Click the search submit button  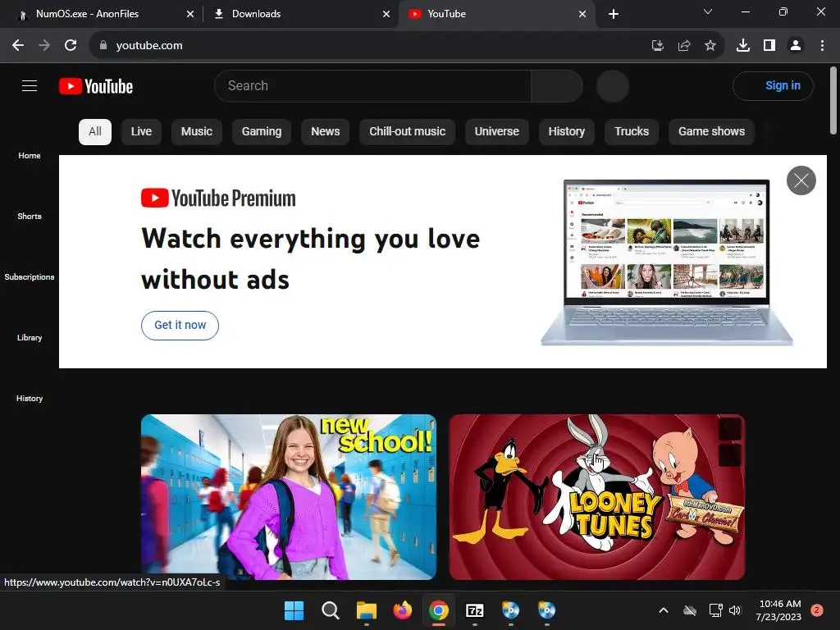tap(557, 85)
